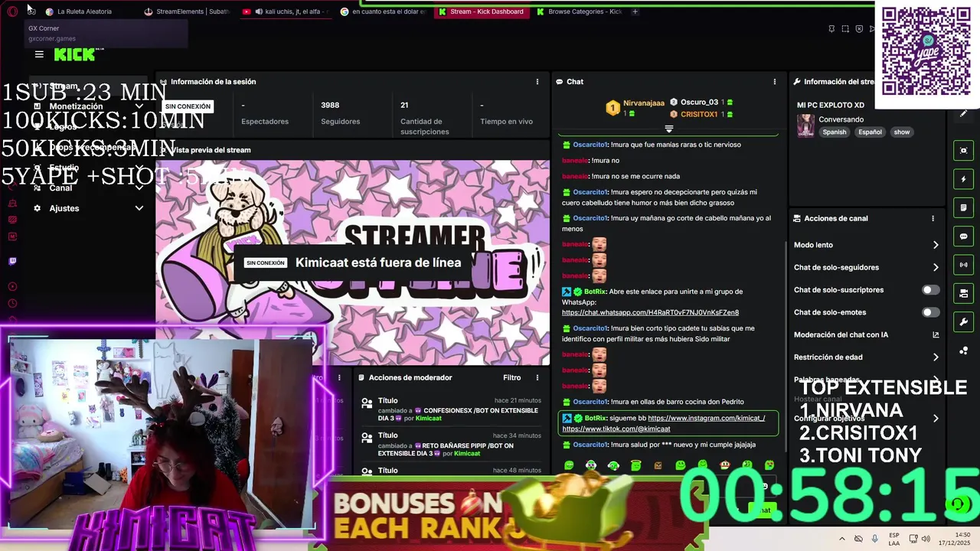The height and width of the screenshot is (551, 980).
Task: Click the snapshot icon in browser toolbar
Action: coord(845,29)
